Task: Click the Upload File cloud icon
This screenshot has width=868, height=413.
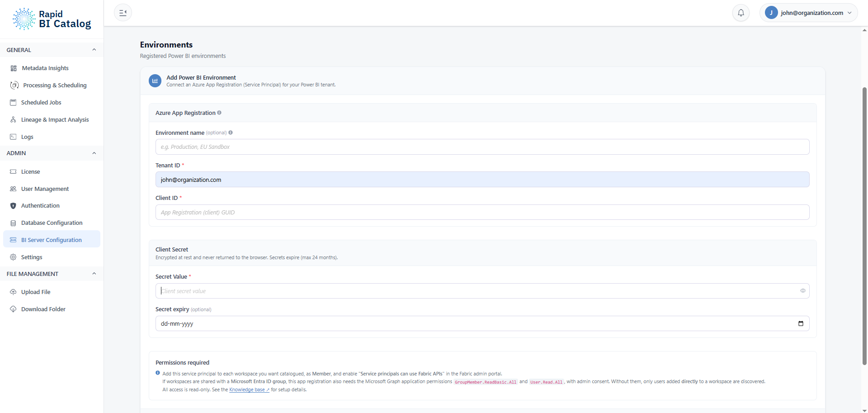Action: [13, 292]
